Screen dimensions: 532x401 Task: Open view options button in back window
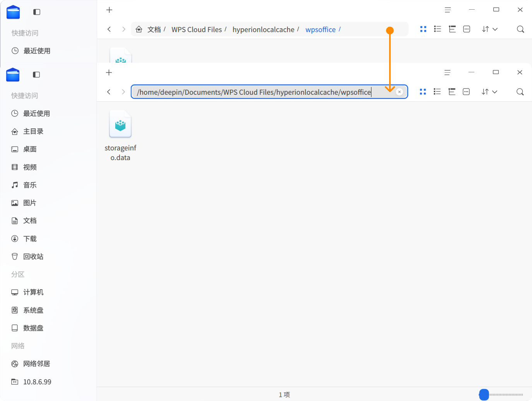467,29
